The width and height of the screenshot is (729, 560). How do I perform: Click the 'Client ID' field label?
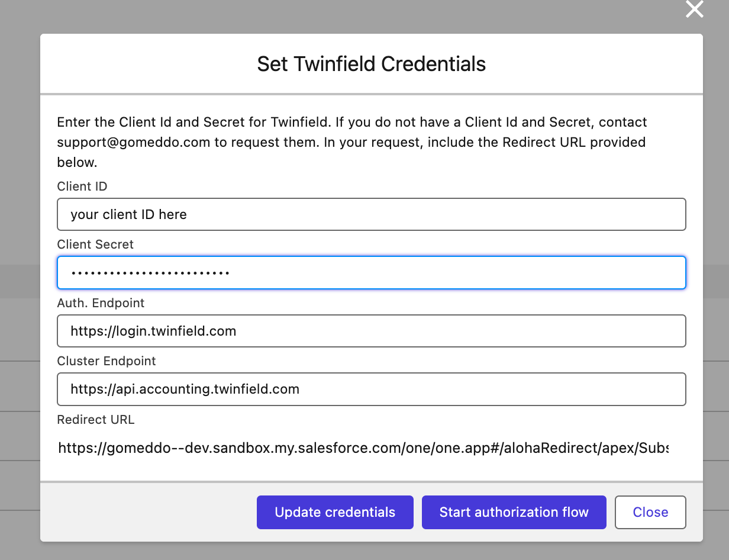coord(82,186)
